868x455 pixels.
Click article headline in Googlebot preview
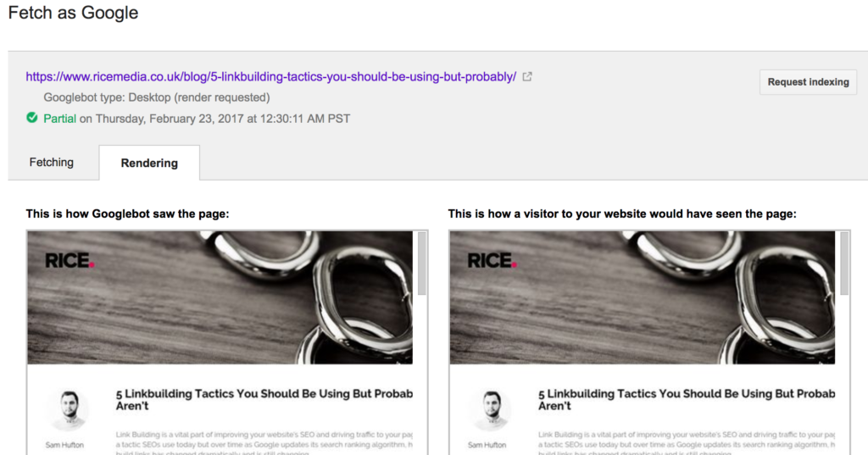pos(264,400)
